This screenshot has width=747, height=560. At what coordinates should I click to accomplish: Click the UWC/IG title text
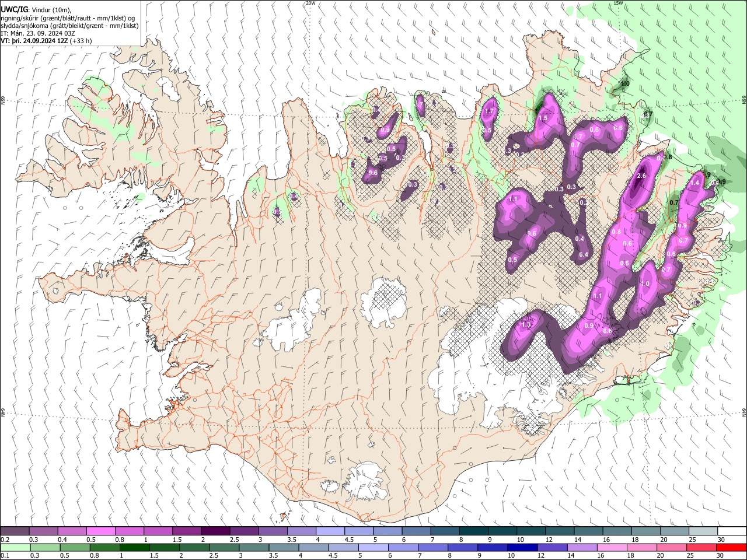click(14, 9)
